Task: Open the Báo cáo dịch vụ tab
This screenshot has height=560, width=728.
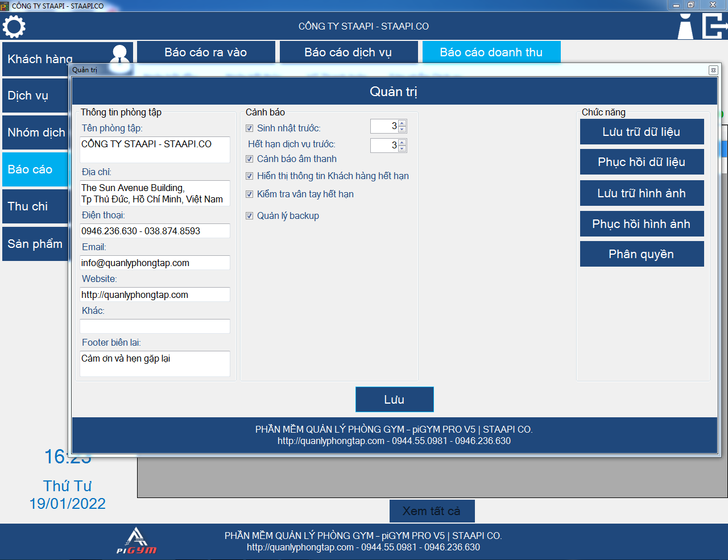Action: point(348,52)
